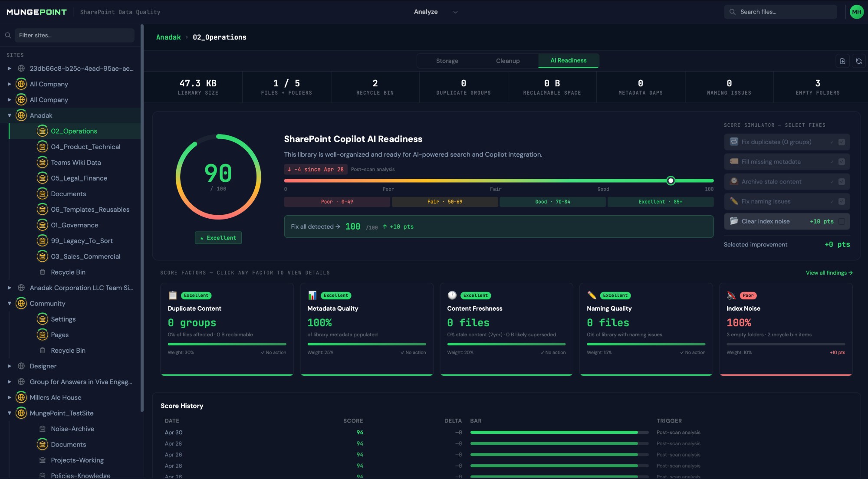The width and height of the screenshot is (868, 479).
Task: Expand the 23db66c8-b25c site node
Action: pyautogui.click(x=9, y=68)
